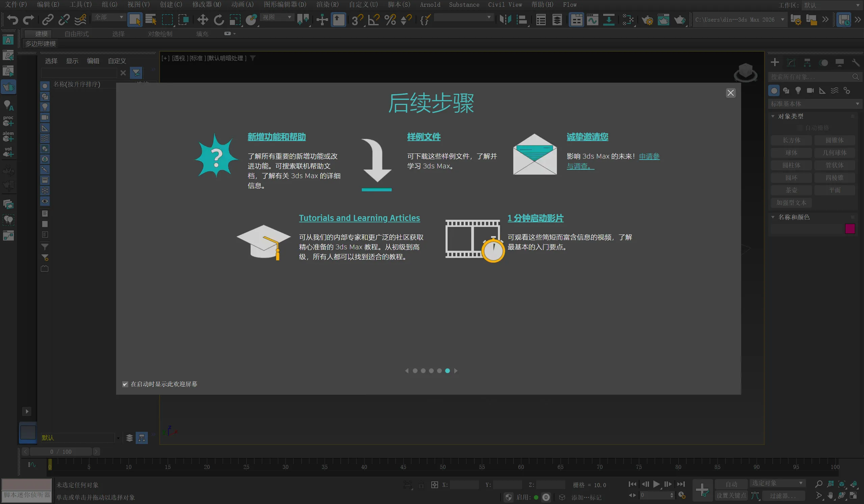This screenshot has height=504, width=864.
Task: Open the Modify panel tab icon
Action: click(791, 62)
